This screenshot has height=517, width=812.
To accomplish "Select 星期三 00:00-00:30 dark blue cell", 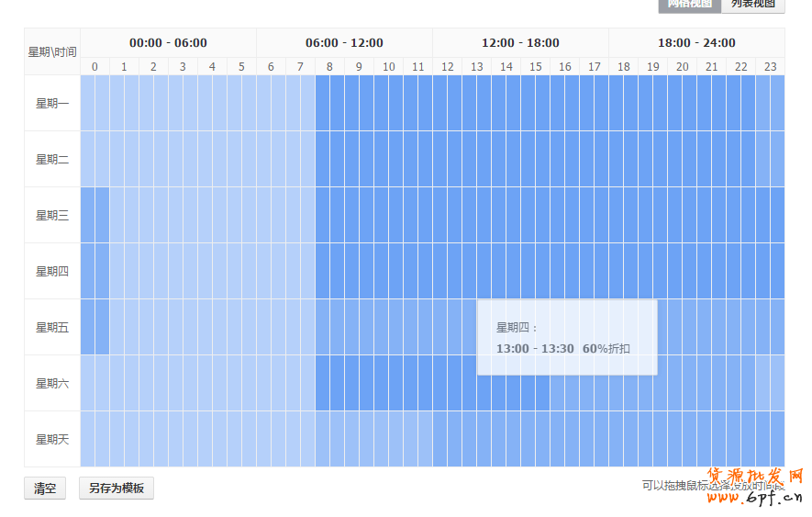I will point(88,216).
